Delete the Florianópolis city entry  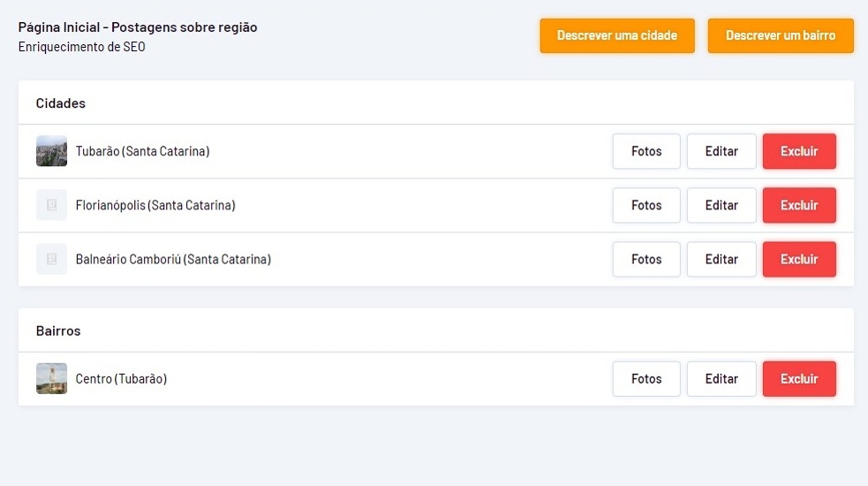pyautogui.click(x=799, y=205)
